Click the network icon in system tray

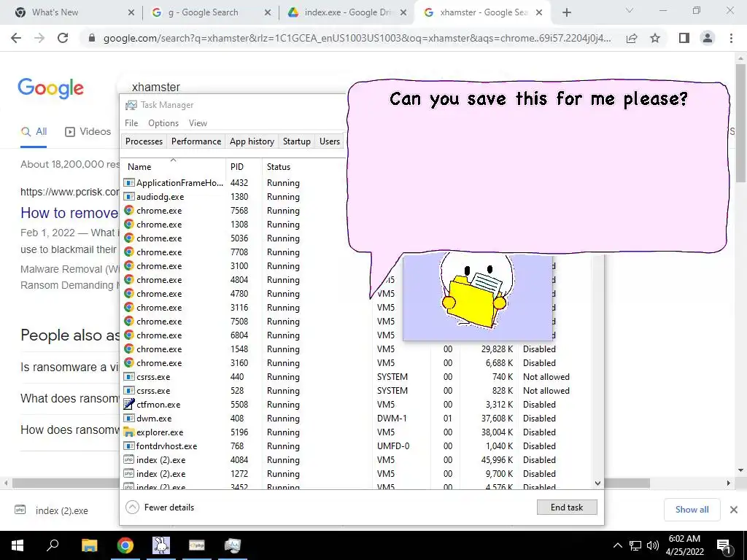click(635, 545)
